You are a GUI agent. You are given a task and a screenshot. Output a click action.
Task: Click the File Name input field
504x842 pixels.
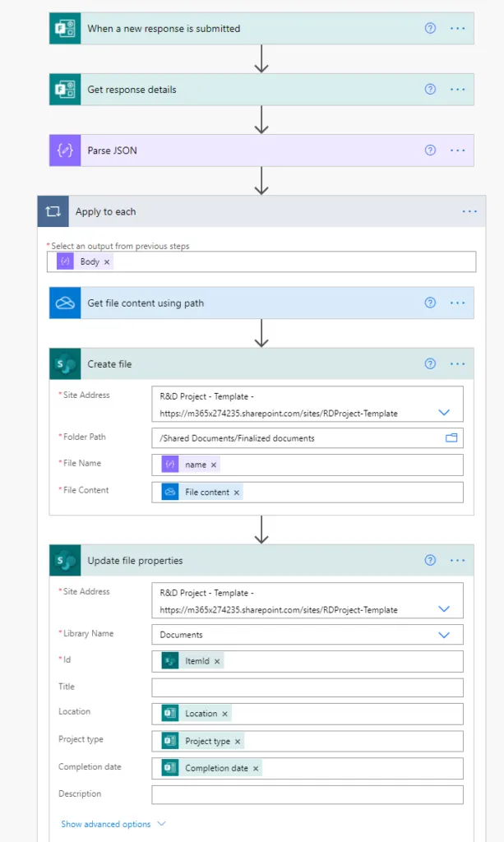coord(307,465)
